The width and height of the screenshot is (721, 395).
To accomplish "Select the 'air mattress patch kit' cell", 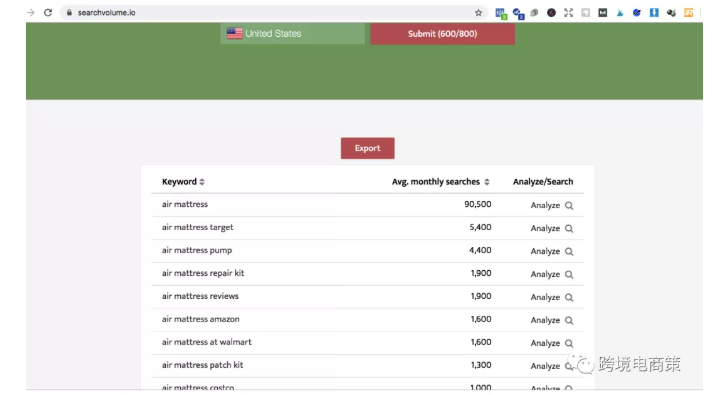I will coord(202,365).
